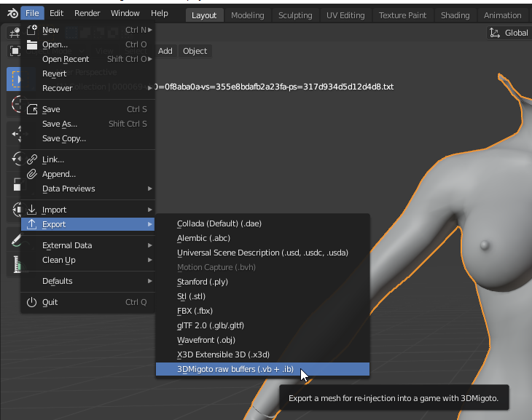This screenshot has height=420, width=532.
Task: Click the Open folder icon
Action: pyautogui.click(x=32, y=44)
